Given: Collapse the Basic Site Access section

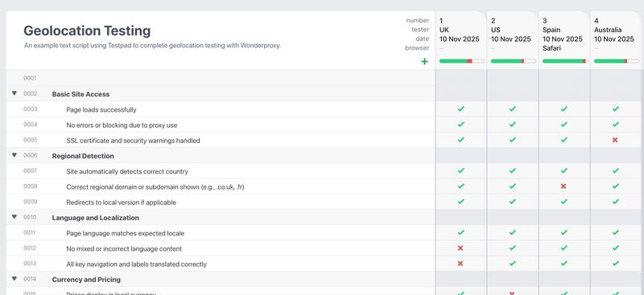Looking at the screenshot, I should coord(14,93).
